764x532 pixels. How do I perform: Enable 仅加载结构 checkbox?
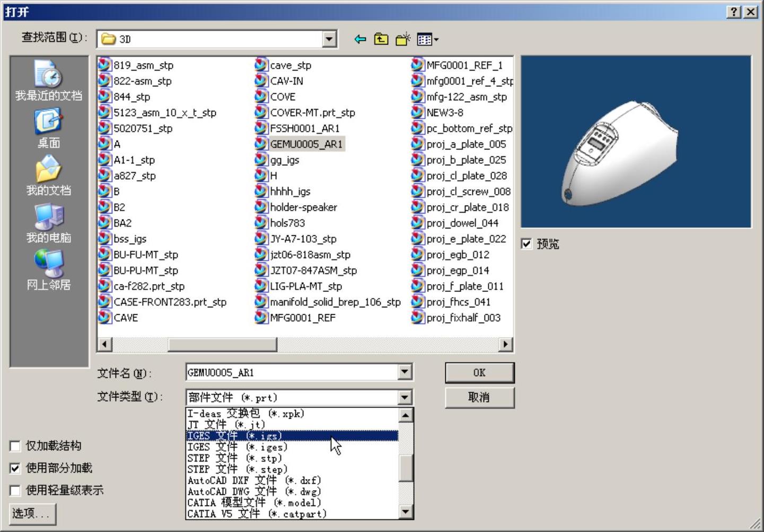(x=15, y=446)
